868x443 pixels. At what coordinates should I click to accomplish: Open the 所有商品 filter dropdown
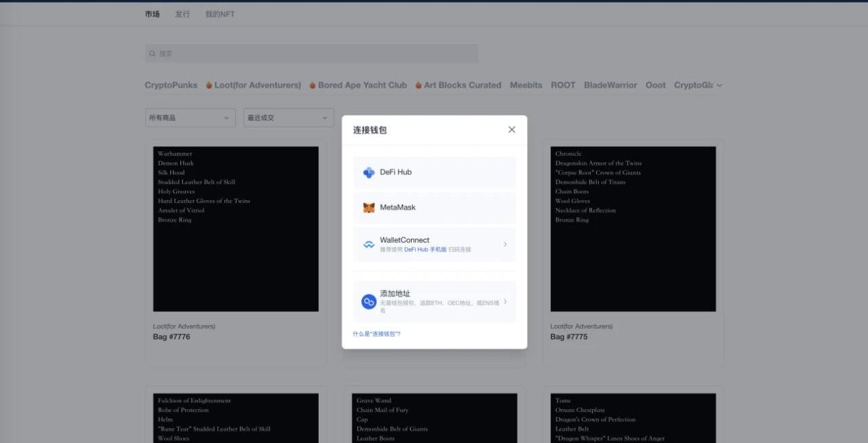(190, 118)
